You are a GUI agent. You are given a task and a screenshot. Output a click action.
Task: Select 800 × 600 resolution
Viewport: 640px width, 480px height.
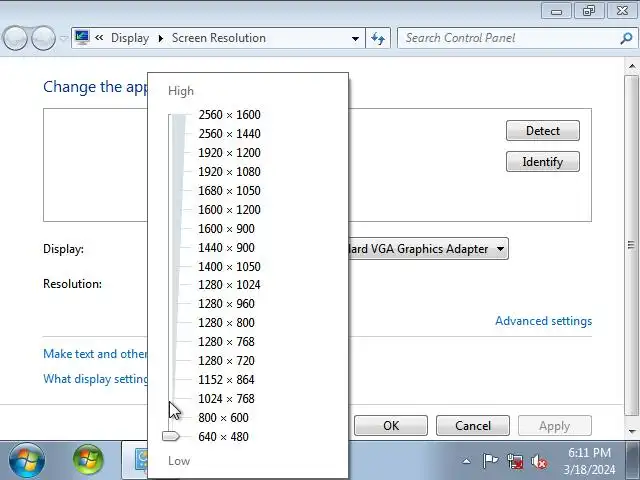[223, 418]
